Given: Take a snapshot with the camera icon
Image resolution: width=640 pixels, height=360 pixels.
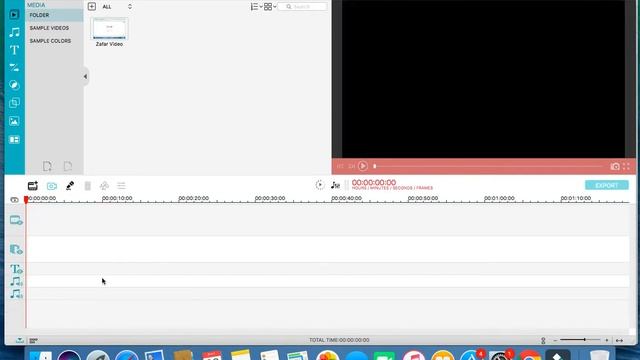Looking at the screenshot, I should tap(615, 166).
